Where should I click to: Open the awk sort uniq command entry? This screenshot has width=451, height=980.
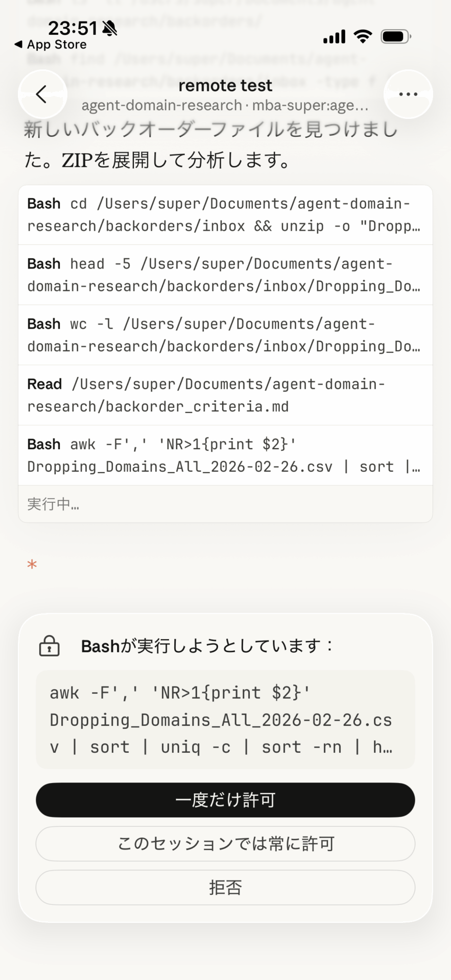[225, 455]
